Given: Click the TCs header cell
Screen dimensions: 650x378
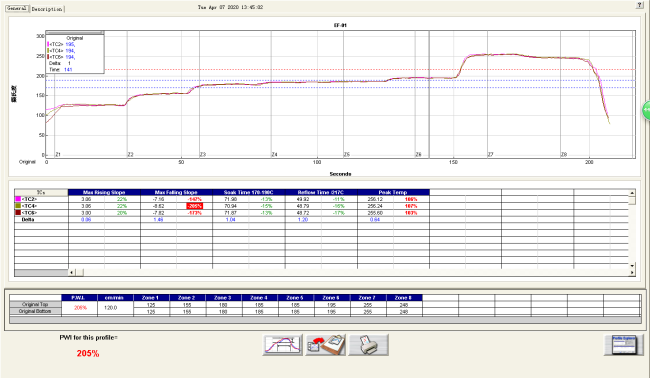Looking at the screenshot, I should point(41,192).
